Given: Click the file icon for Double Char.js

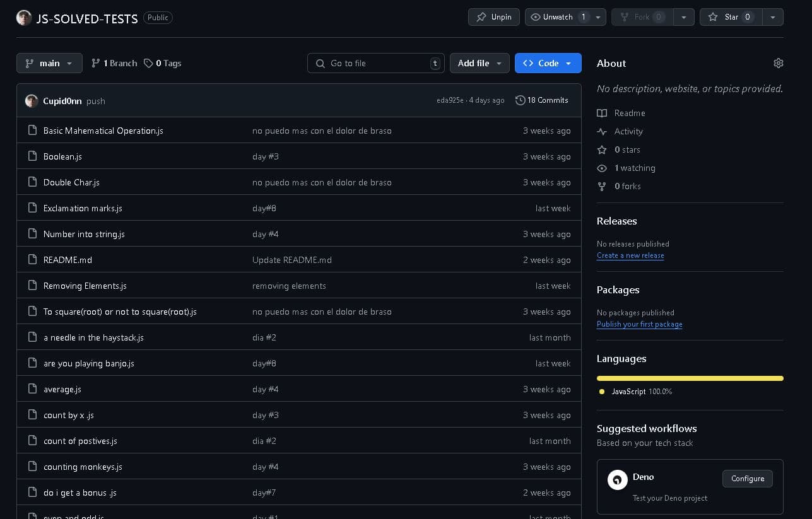Looking at the screenshot, I should 32,182.
